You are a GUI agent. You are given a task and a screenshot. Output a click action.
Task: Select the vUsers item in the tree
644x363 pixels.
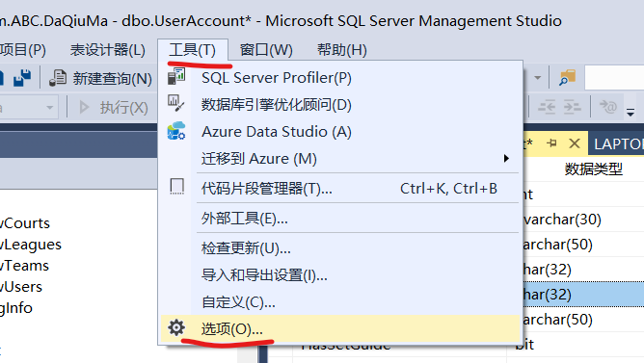[x=21, y=287]
